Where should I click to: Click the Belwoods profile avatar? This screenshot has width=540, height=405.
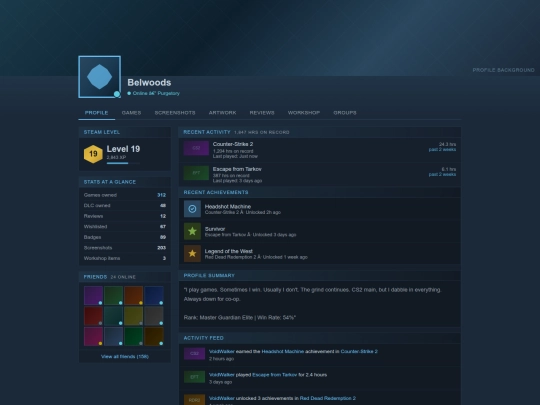[x=100, y=77]
